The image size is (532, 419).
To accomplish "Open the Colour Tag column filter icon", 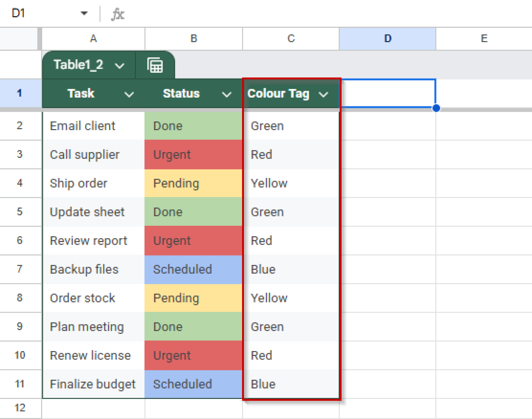I will pyautogui.click(x=324, y=94).
